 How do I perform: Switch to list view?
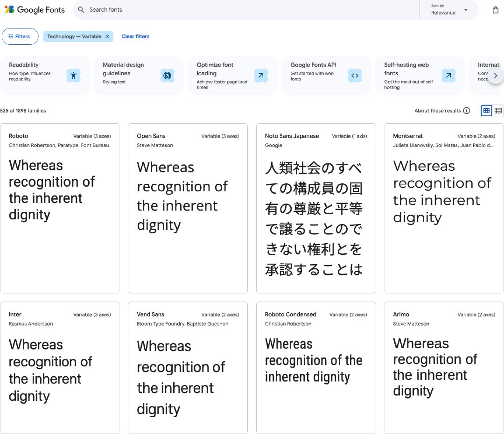(x=498, y=111)
